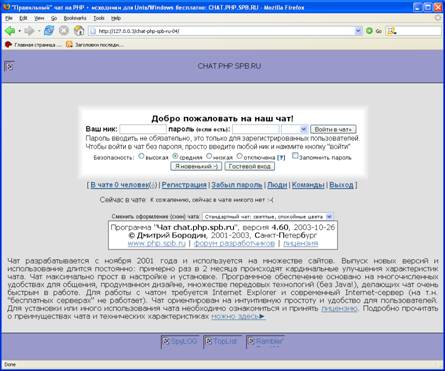The height and width of the screenshot is (371, 445).
Task: Open the Home page icon
Action: [79, 31]
